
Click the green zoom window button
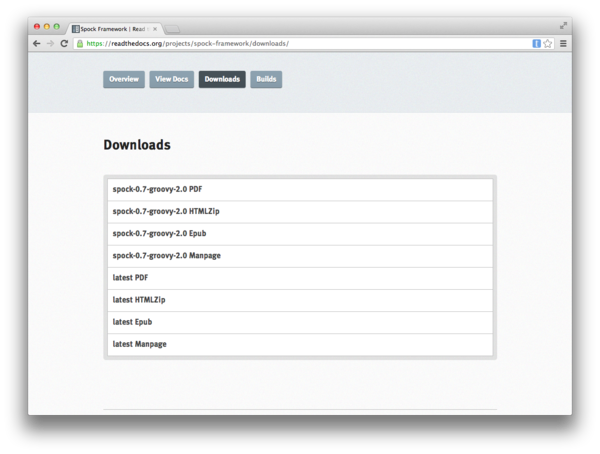pyautogui.click(x=57, y=26)
